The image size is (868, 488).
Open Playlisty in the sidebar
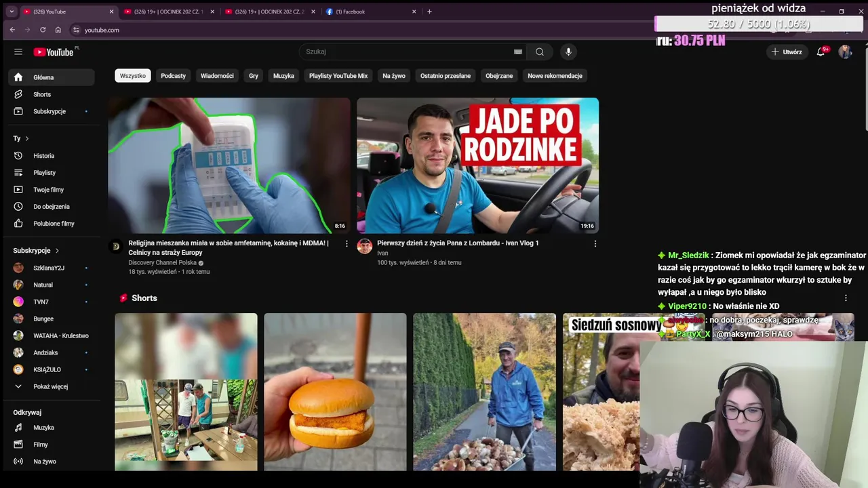(x=52, y=173)
